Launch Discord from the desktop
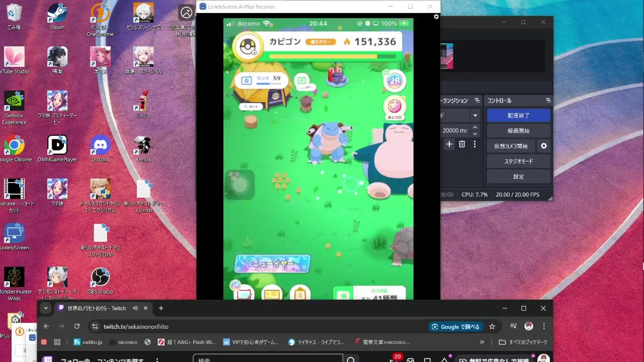 click(x=100, y=149)
